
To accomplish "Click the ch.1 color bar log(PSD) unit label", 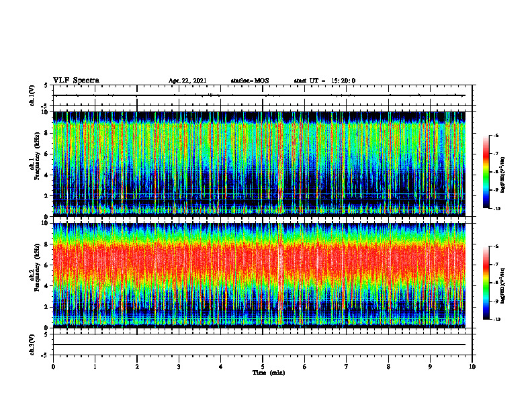I will (x=503, y=175).
